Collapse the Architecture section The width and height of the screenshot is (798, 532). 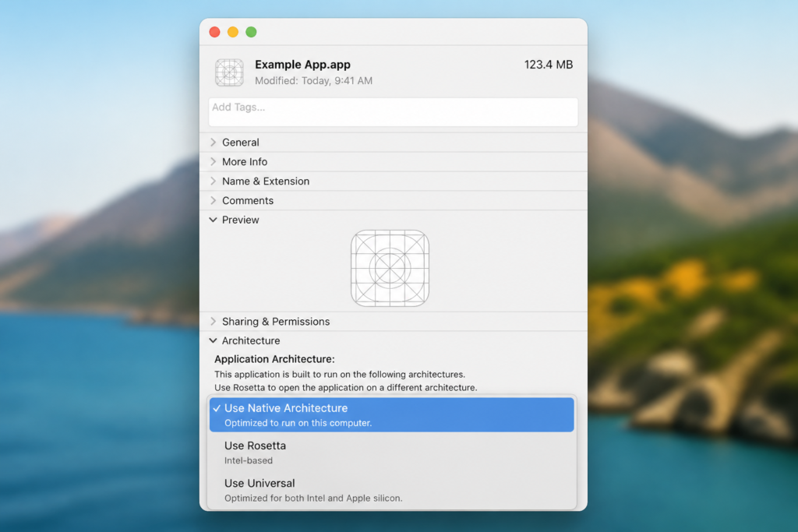[x=213, y=340]
